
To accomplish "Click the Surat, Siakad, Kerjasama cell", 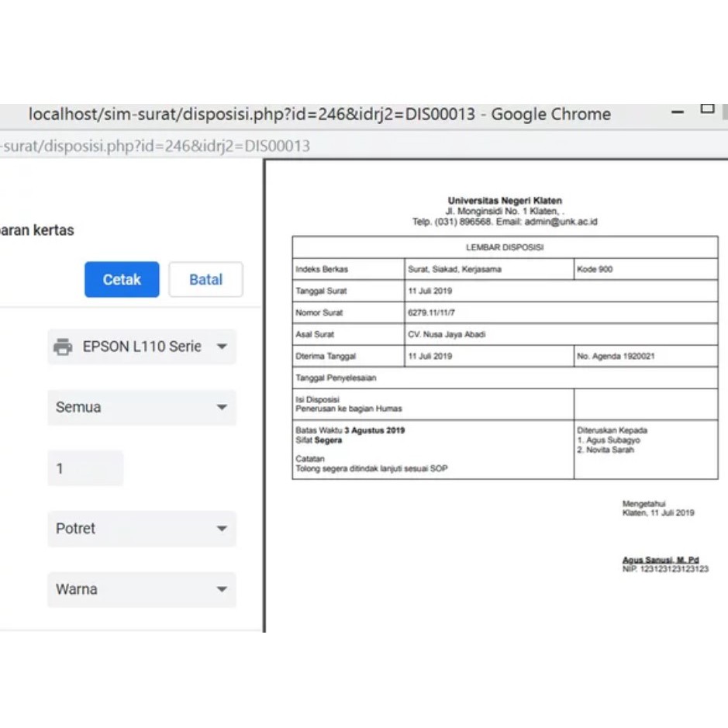I will tap(489, 269).
